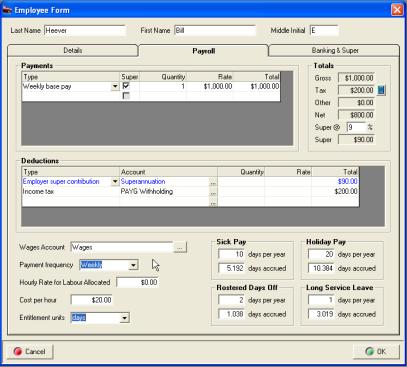This screenshot has height=367, width=407.
Task: Click the Account column header in Deductions
Action: pyautogui.click(x=168, y=172)
